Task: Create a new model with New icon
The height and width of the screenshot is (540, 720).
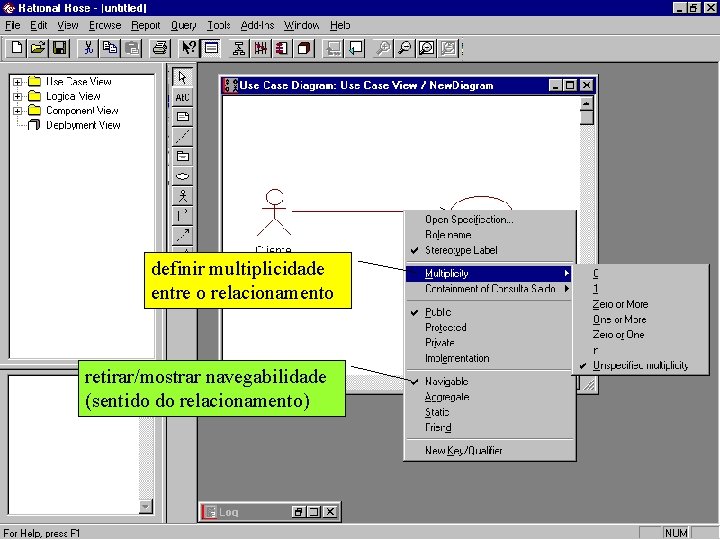Action: pyautogui.click(x=17, y=48)
